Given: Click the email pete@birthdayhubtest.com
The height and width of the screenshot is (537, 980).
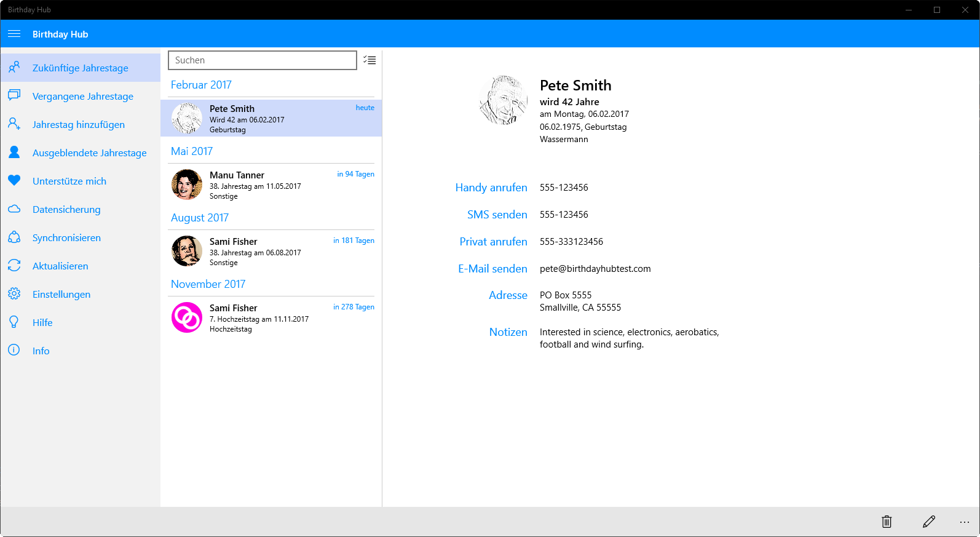Looking at the screenshot, I should pyautogui.click(x=595, y=269).
